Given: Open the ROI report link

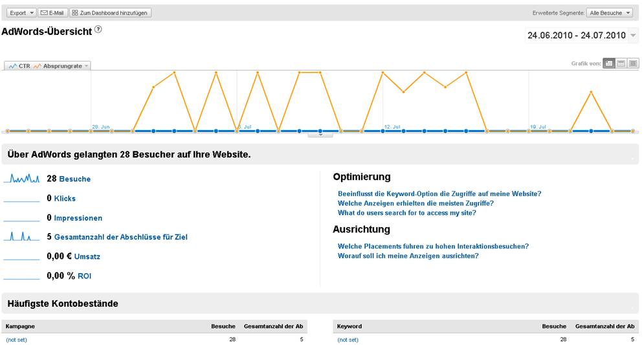Looking at the screenshot, I should coord(84,276).
